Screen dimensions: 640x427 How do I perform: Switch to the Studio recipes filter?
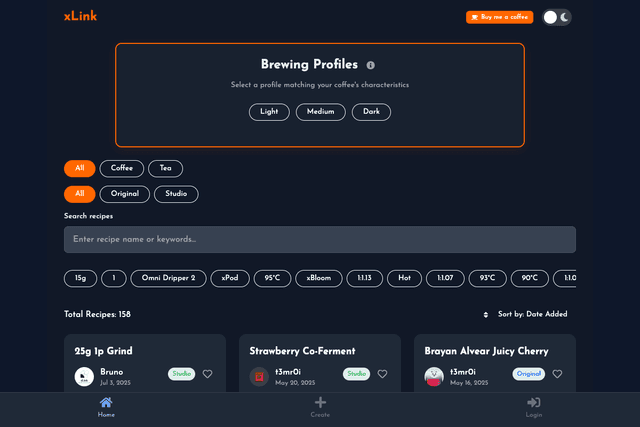[x=176, y=194]
